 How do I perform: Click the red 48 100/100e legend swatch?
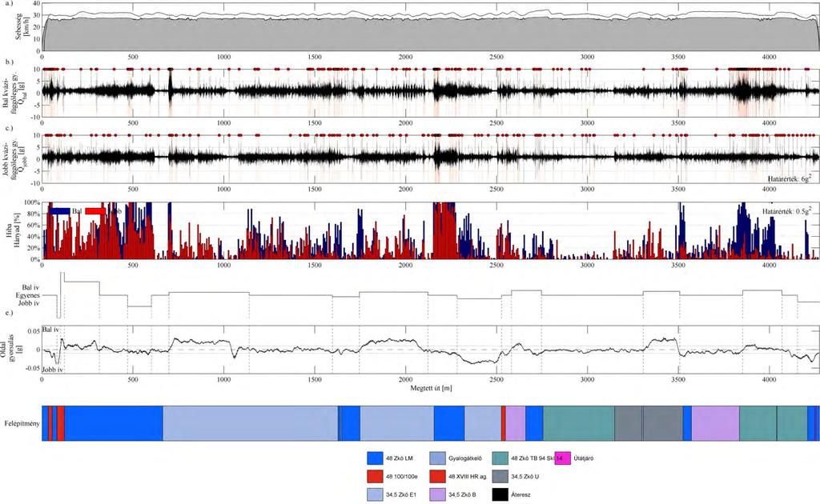(x=375, y=476)
